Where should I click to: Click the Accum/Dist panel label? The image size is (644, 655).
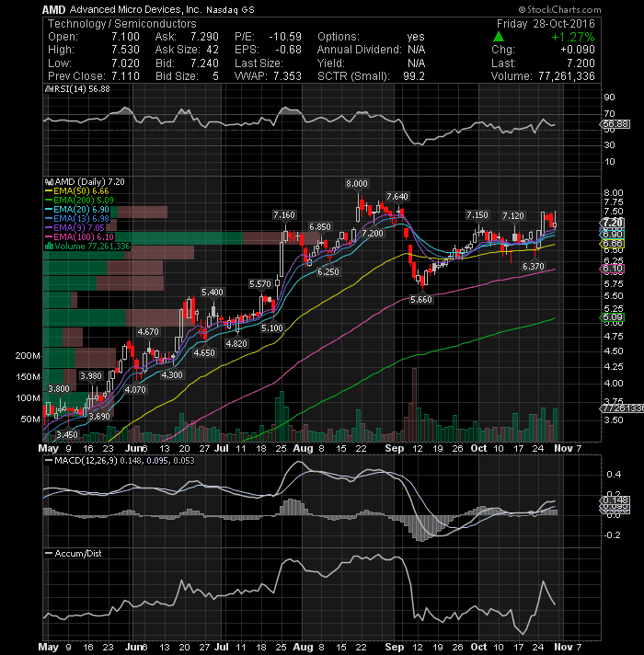point(78,554)
